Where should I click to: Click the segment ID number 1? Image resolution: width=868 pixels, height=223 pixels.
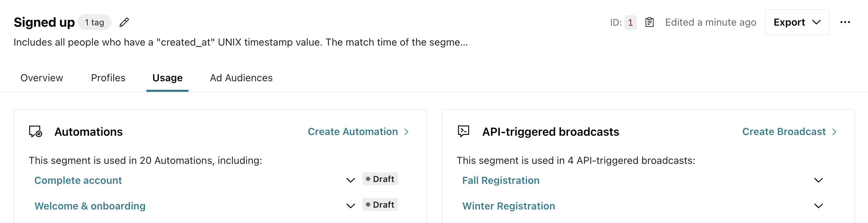click(630, 22)
